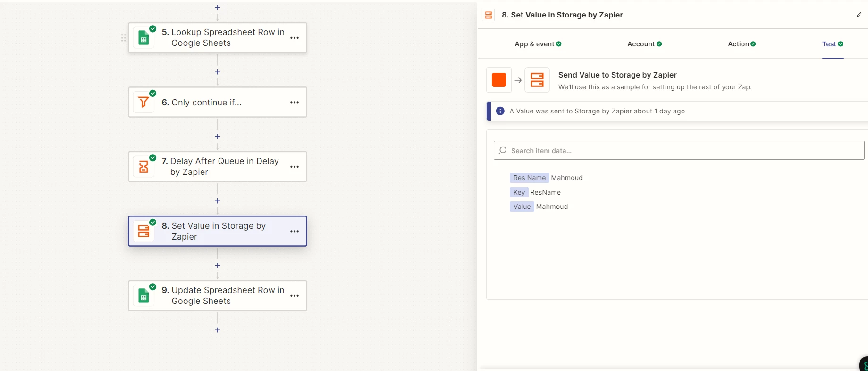The height and width of the screenshot is (371, 868).
Task: Click the magnifier icon in search box
Action: pos(503,150)
